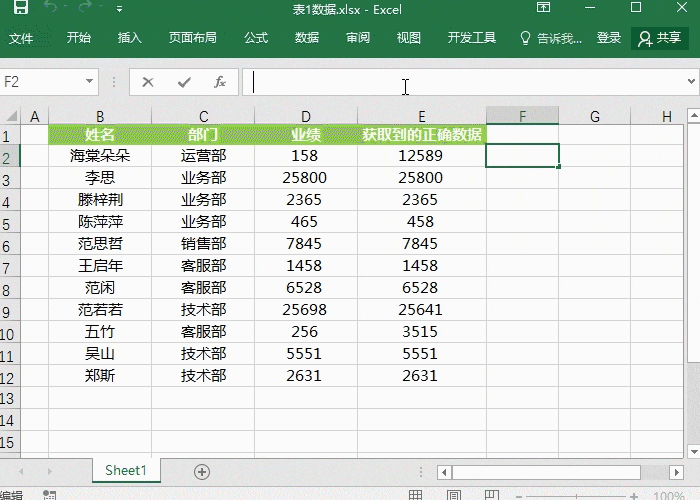The width and height of the screenshot is (700, 500).
Task: Add a new sheet with plus icon
Action: coord(202,471)
